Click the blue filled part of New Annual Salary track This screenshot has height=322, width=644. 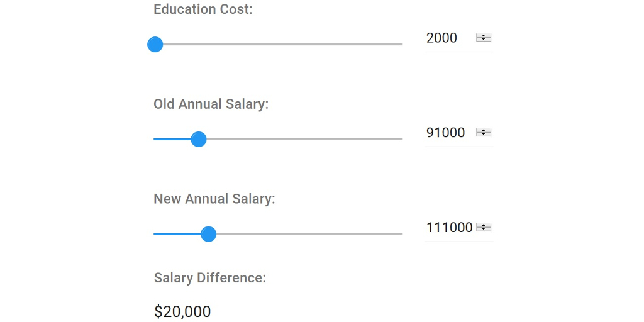click(x=177, y=234)
